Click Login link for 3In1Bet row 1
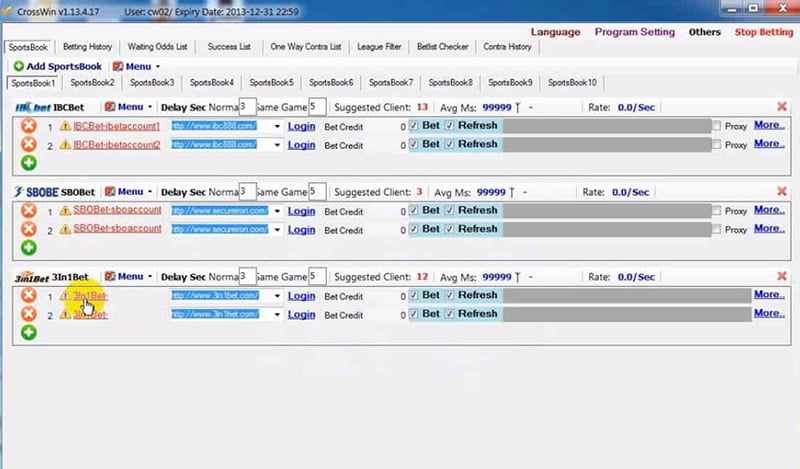The height and width of the screenshot is (469, 800). tap(301, 295)
